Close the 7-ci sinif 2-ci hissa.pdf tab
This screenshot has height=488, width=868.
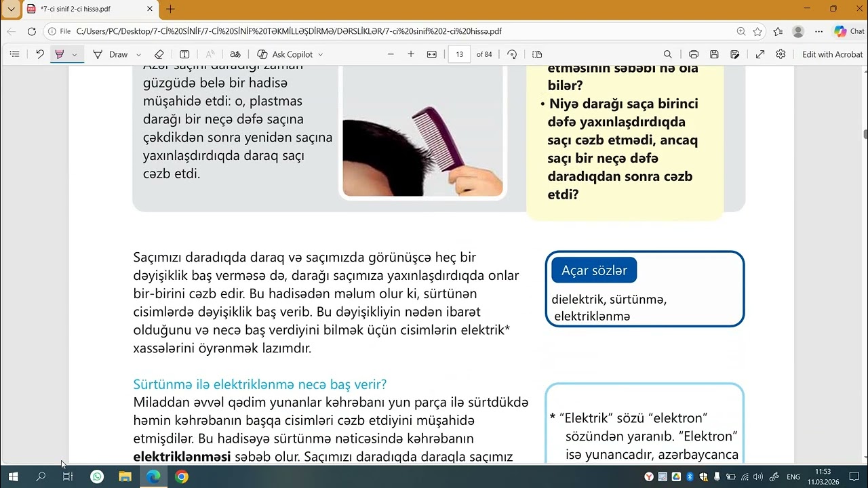pos(150,9)
